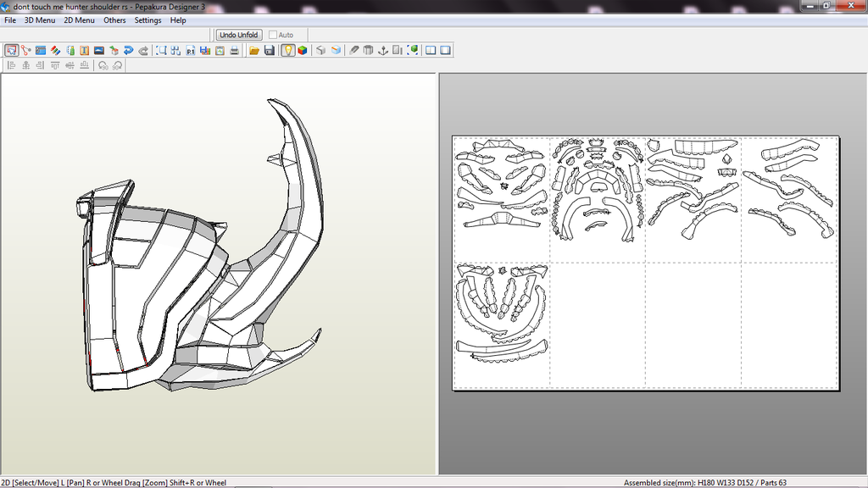Rotate parts 90 degrees clockwise
Image resolution: width=868 pixels, height=488 pixels.
pyautogui.click(x=117, y=65)
